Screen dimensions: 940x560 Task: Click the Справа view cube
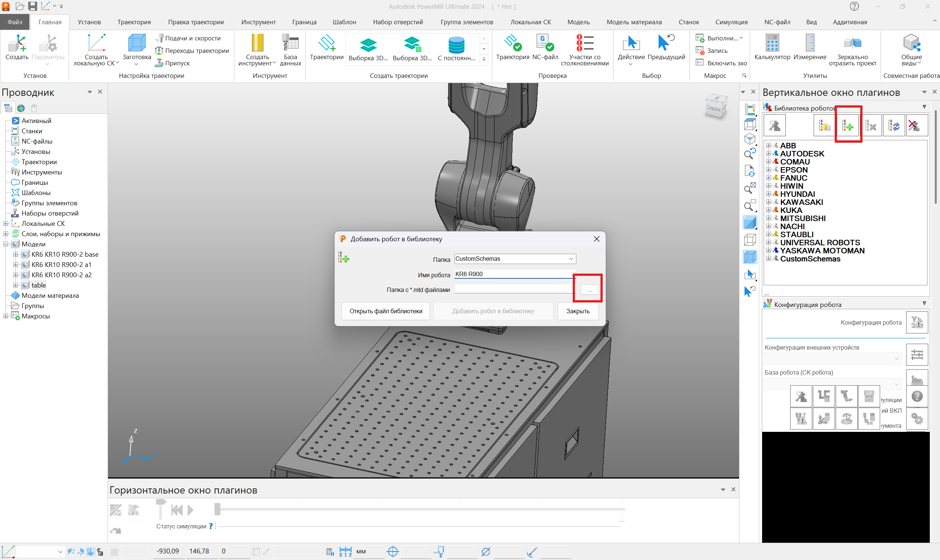tap(716, 107)
